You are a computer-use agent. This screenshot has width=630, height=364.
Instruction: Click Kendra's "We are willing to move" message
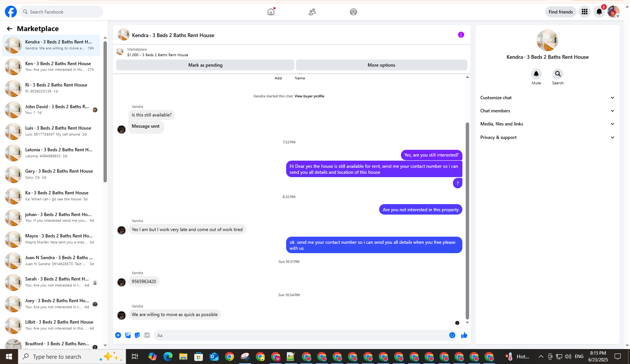point(175,315)
